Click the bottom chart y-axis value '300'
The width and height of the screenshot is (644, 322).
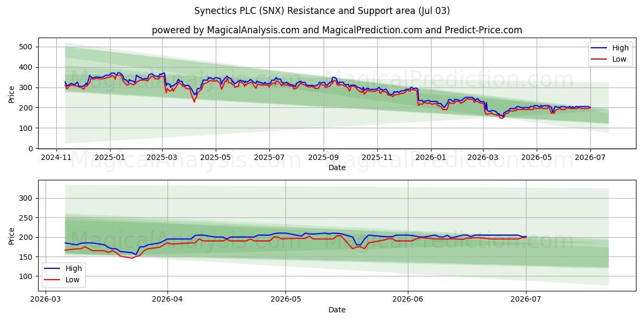pyautogui.click(x=27, y=198)
